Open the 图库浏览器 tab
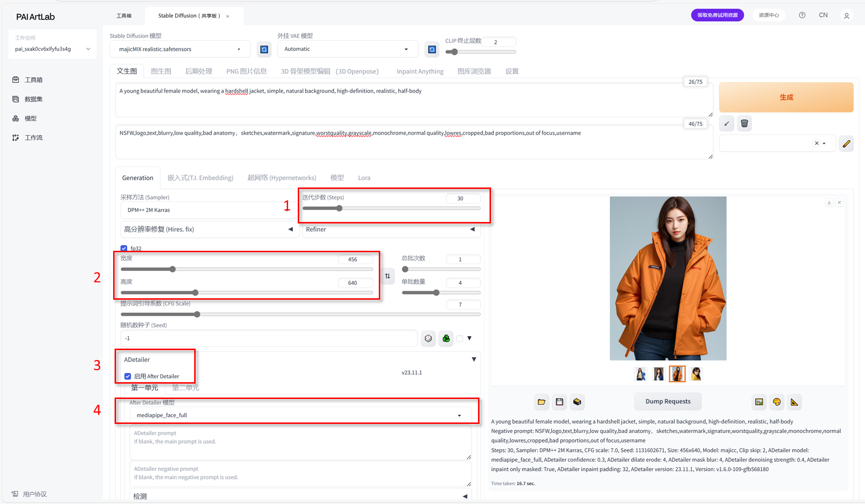Image resolution: width=865 pixels, height=504 pixels. [474, 71]
